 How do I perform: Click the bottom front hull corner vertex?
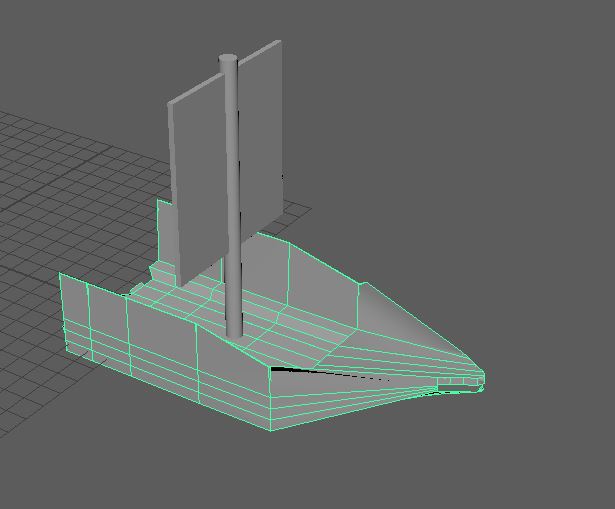click(x=272, y=430)
